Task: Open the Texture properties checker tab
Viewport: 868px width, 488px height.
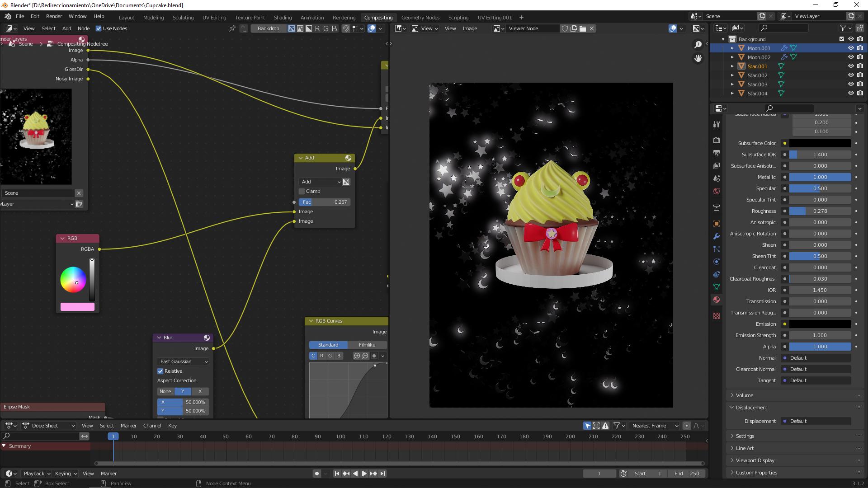Action: (717, 316)
